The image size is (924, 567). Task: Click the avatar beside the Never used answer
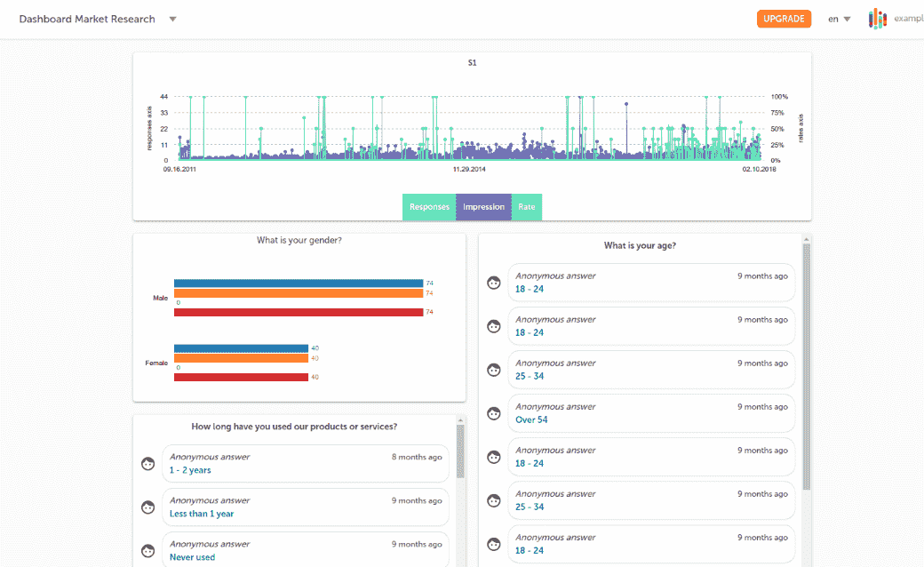pyautogui.click(x=148, y=551)
